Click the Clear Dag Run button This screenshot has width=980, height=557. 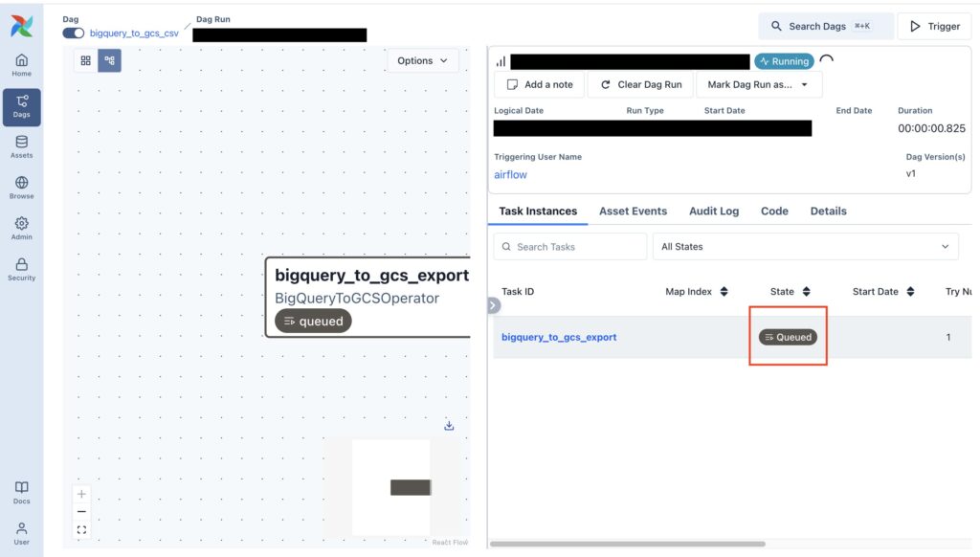point(640,84)
